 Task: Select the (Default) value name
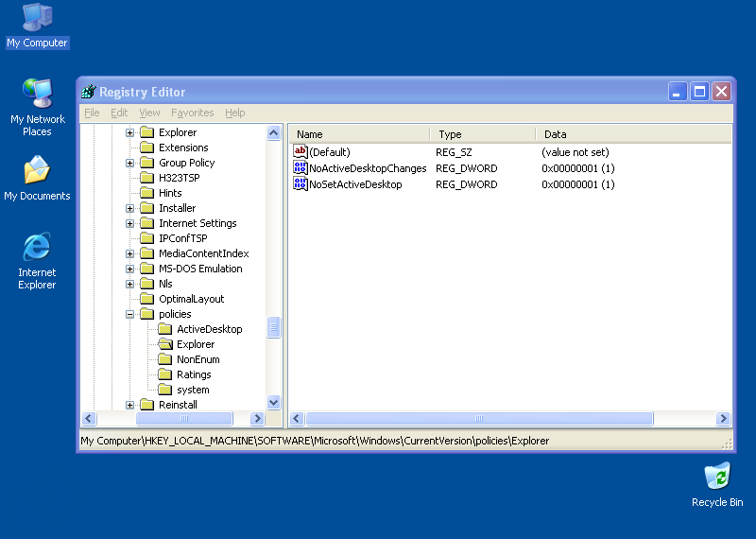(x=330, y=152)
